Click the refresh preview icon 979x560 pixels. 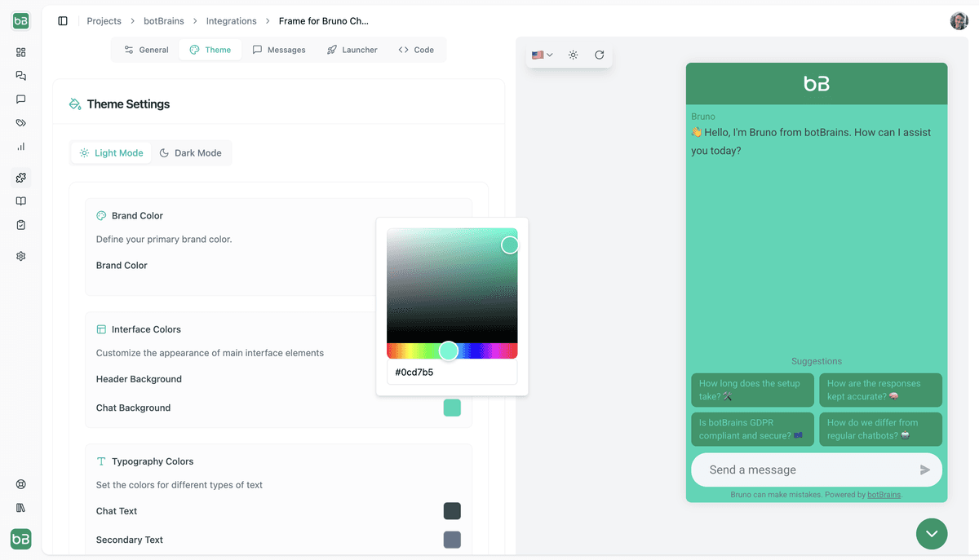coord(599,55)
